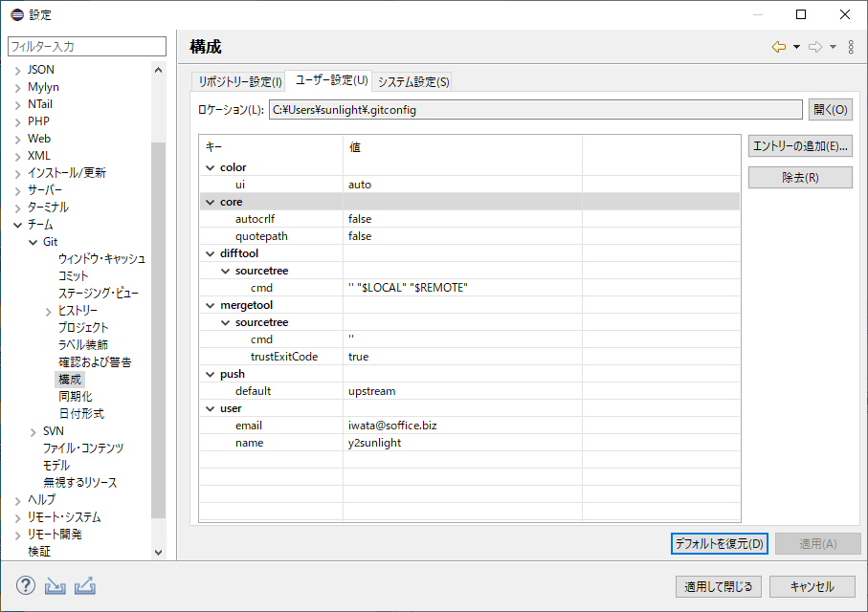Select the コミット tree item
Viewport: 868px width, 612px height.
click(74, 276)
